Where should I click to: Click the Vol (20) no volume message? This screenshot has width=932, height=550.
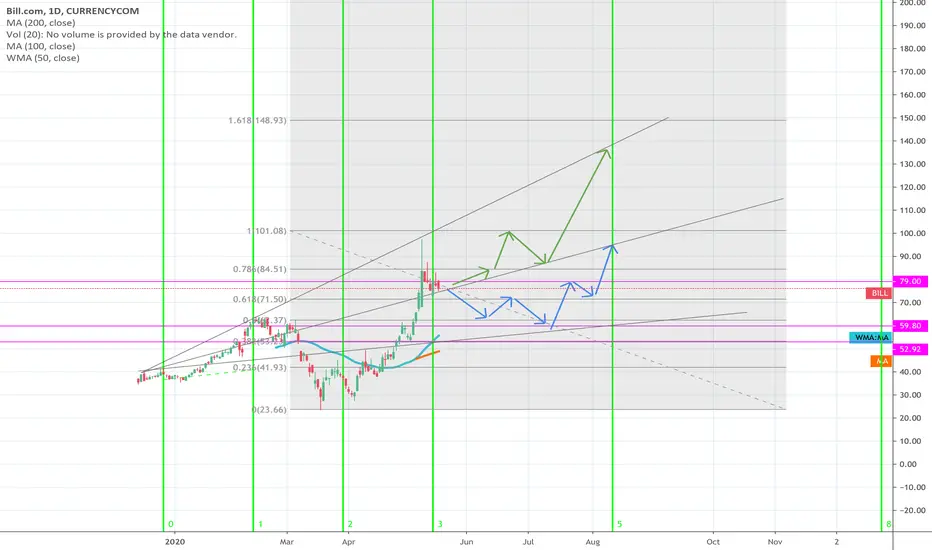[121, 34]
